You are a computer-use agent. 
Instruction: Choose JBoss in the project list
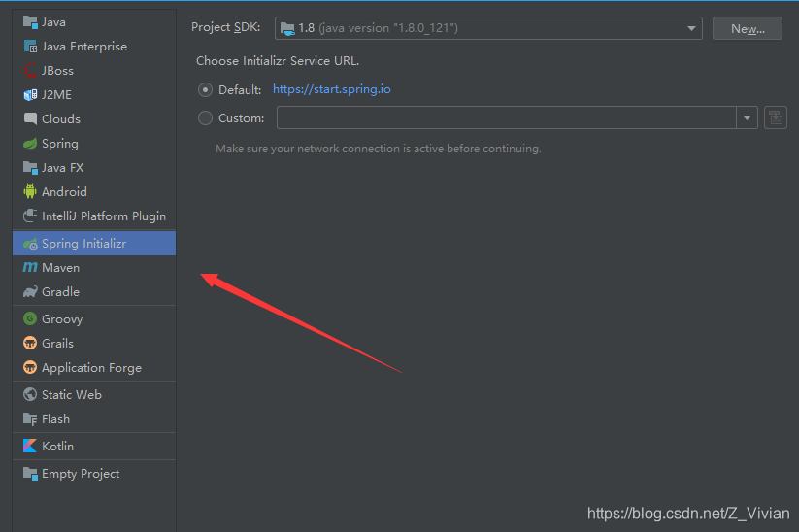(94, 70)
